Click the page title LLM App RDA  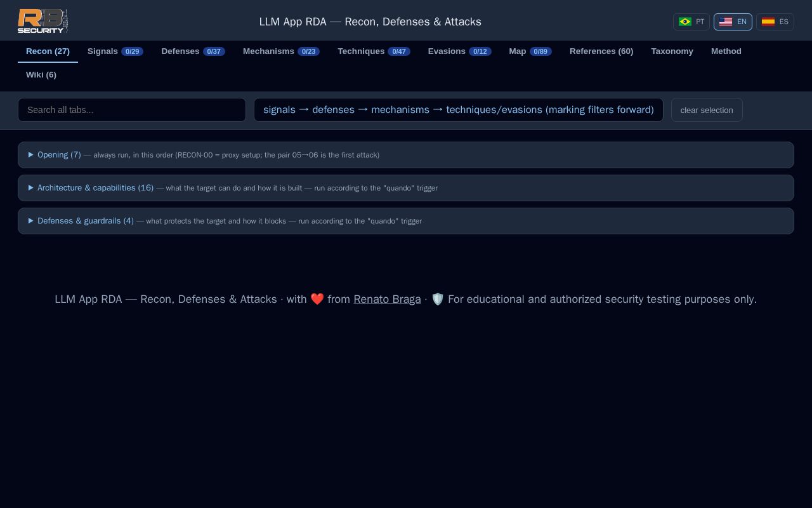[x=370, y=22]
